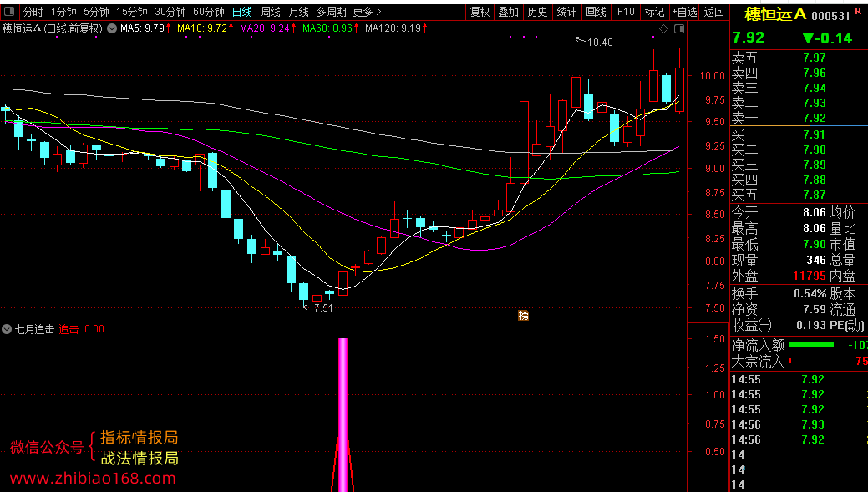Open the F10 company info
The image size is (868, 492).
[626, 12]
